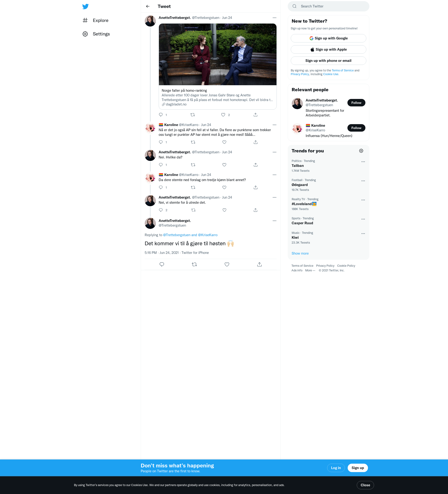Click Show more under trends
This screenshot has height=494, width=448.
[300, 253]
